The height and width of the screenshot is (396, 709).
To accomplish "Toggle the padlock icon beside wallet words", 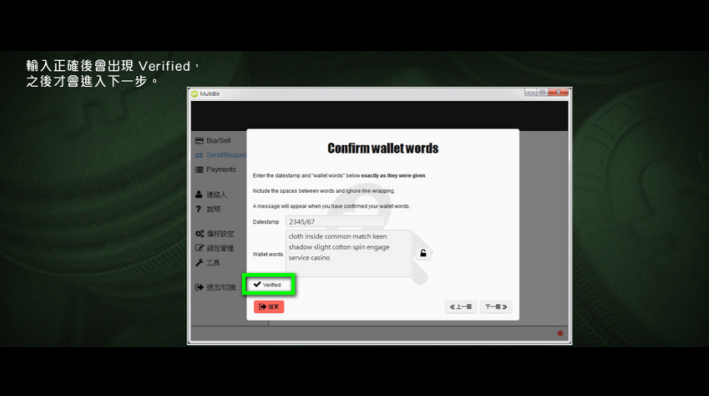I will click(423, 253).
